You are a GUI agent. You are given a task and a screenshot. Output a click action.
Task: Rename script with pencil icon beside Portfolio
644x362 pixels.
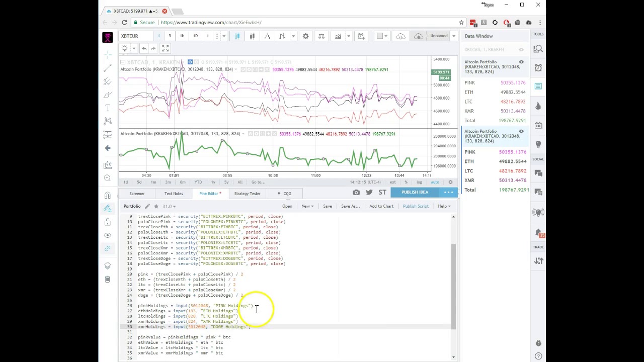(147, 206)
